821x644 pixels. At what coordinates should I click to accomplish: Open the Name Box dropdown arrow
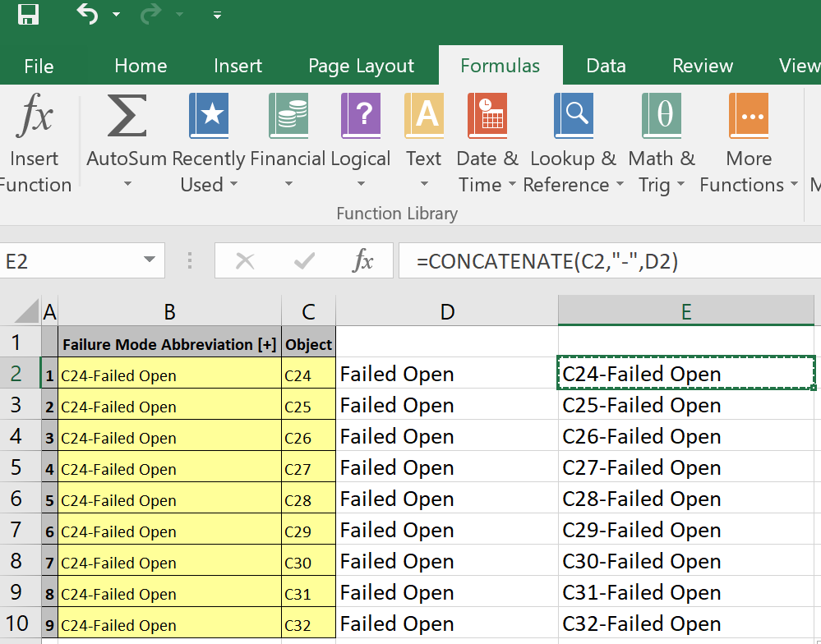[150, 260]
